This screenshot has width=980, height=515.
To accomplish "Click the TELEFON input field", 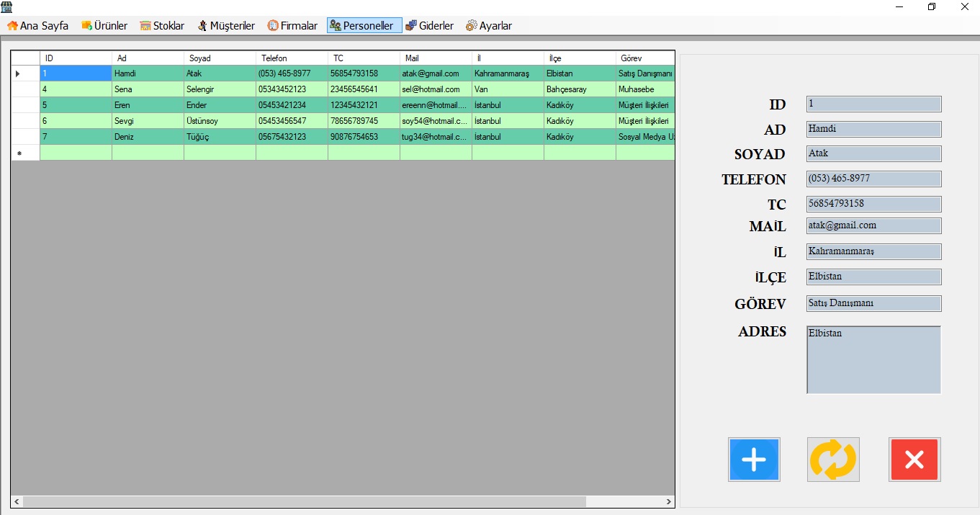I will tap(873, 179).
